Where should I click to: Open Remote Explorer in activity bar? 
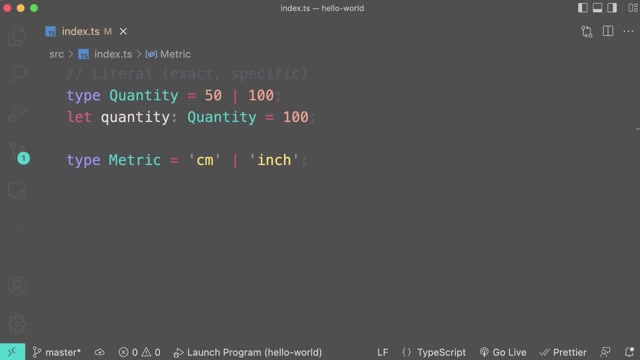[x=17, y=191]
